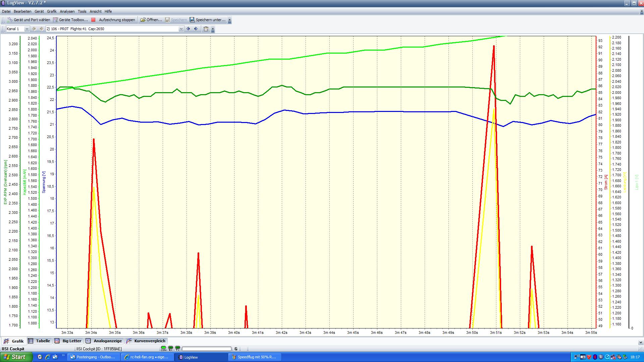Open Media Player quick launch icon
Image resolution: width=644 pixels, height=362 pixels.
[40, 357]
